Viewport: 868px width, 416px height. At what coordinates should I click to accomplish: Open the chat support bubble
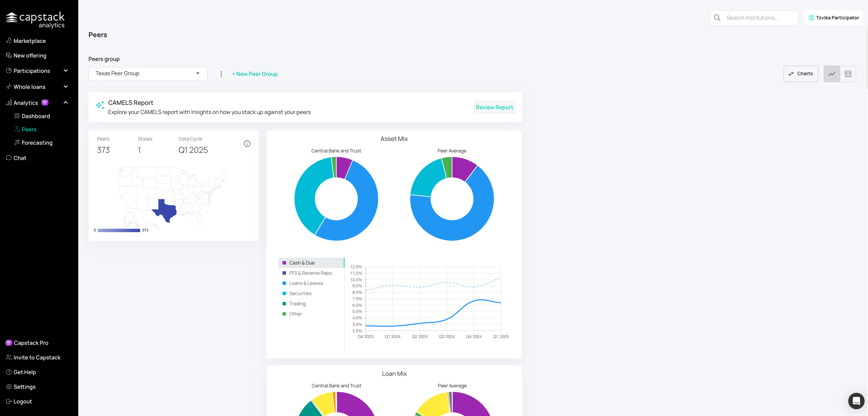(x=856, y=401)
